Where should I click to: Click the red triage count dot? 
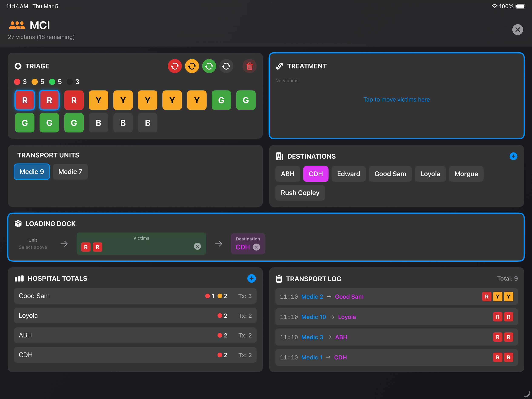coord(17,82)
